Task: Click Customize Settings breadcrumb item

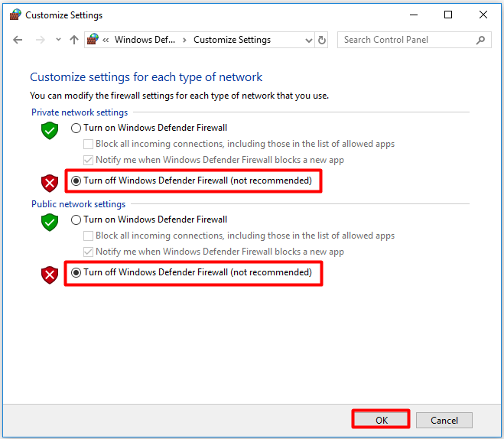Action: coord(232,40)
